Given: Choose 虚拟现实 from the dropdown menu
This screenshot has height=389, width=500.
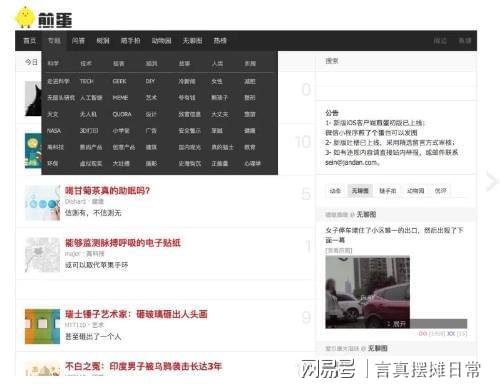Looking at the screenshot, I should (x=91, y=164).
